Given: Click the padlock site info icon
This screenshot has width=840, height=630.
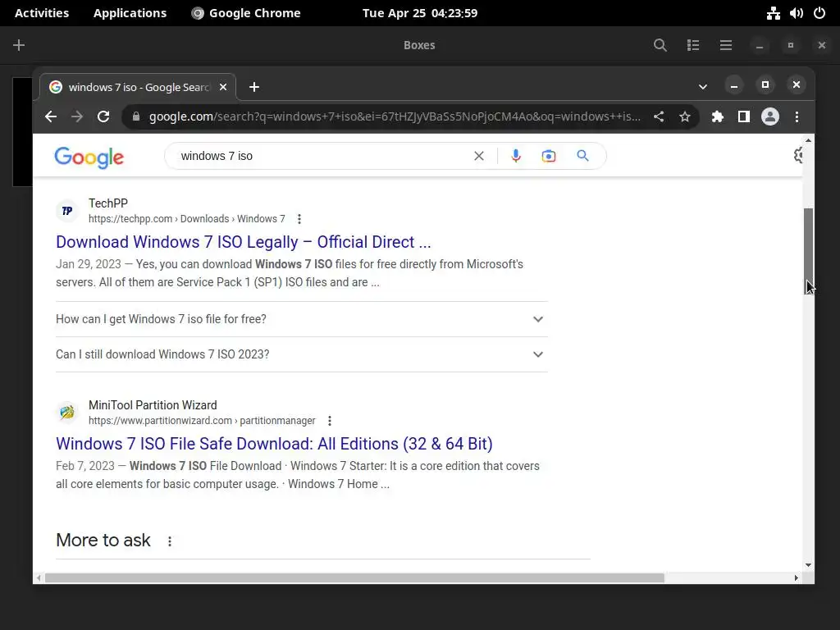Looking at the screenshot, I should pyautogui.click(x=136, y=116).
